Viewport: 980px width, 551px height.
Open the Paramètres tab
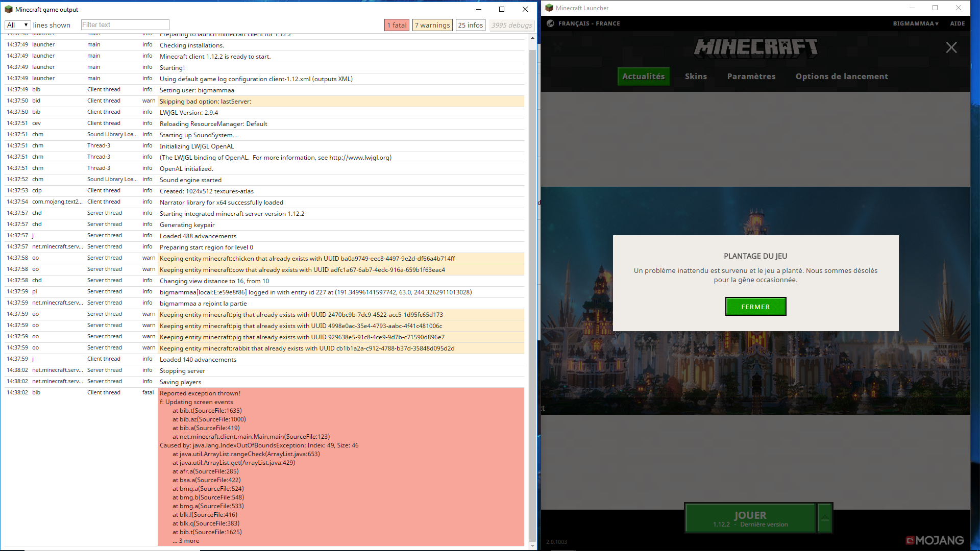(751, 77)
